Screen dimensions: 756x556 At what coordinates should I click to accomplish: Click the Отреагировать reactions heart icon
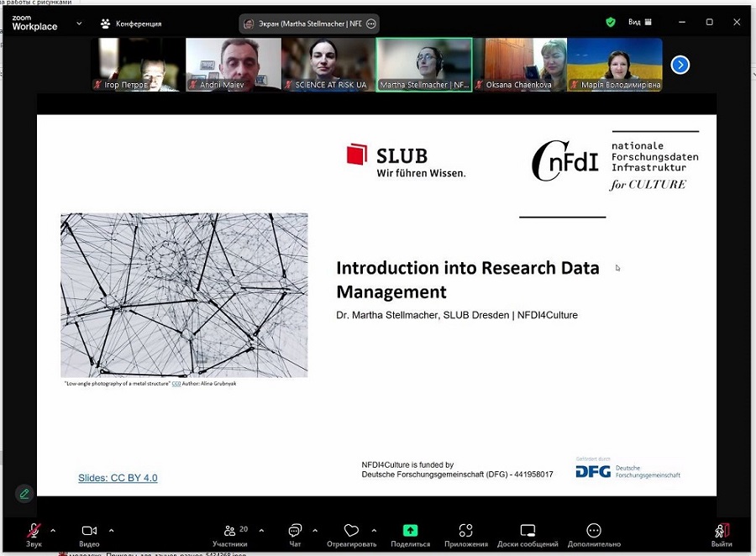(x=351, y=532)
